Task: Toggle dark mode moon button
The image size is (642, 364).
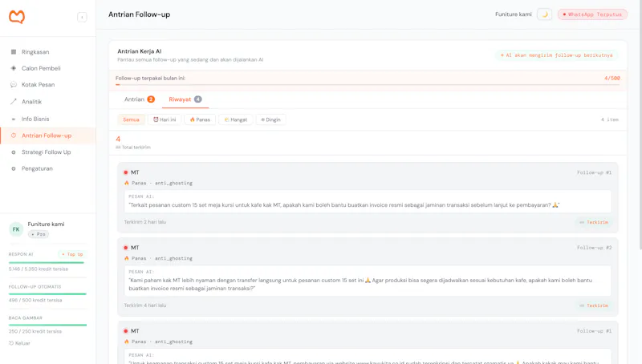Action: 545,14
